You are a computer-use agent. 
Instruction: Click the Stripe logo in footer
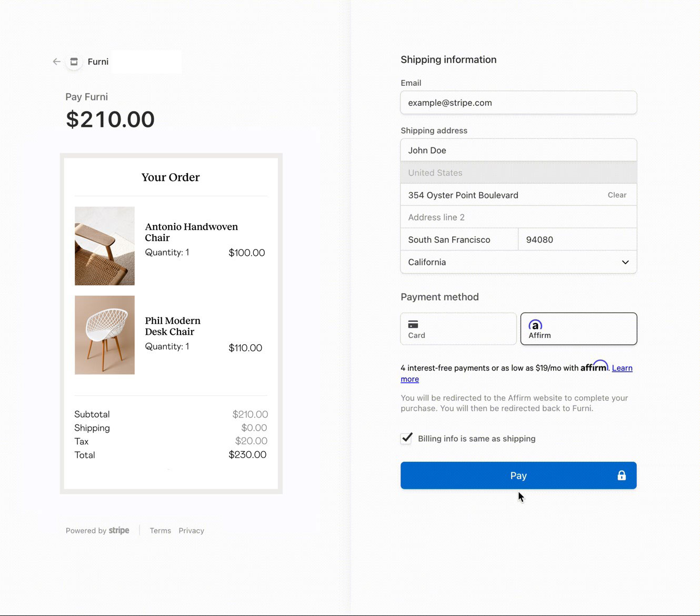coord(119,530)
